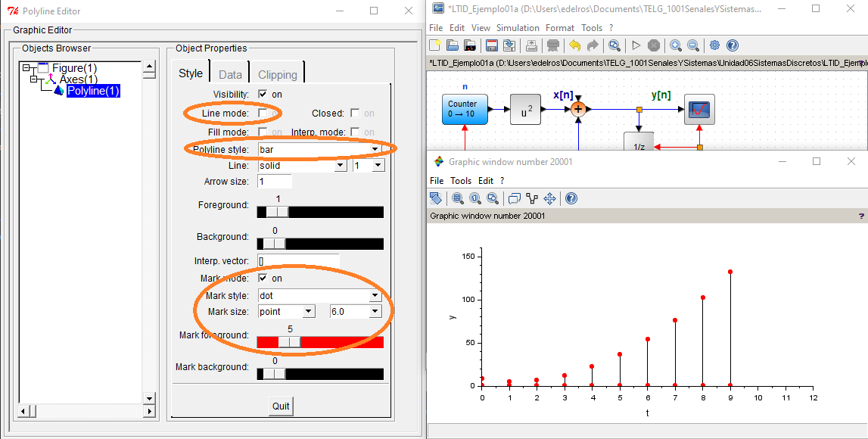This screenshot has width=868, height=439.
Task: Open the Simulation menu in Xcos
Action: pos(518,28)
